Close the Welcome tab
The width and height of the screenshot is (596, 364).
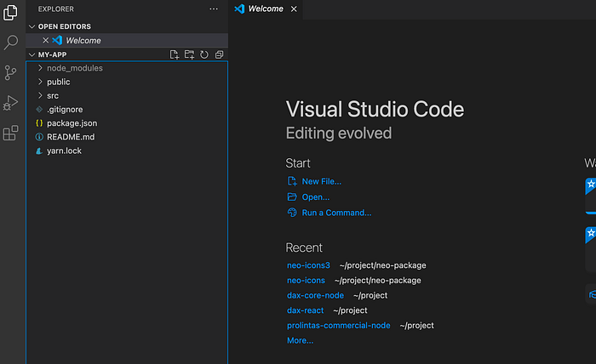(x=295, y=9)
